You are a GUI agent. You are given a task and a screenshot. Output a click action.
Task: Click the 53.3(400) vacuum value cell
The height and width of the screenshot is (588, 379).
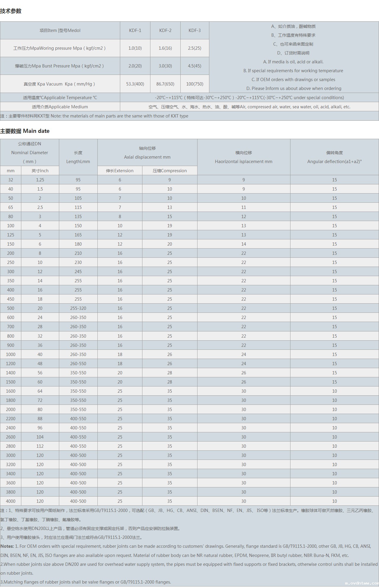(135, 84)
